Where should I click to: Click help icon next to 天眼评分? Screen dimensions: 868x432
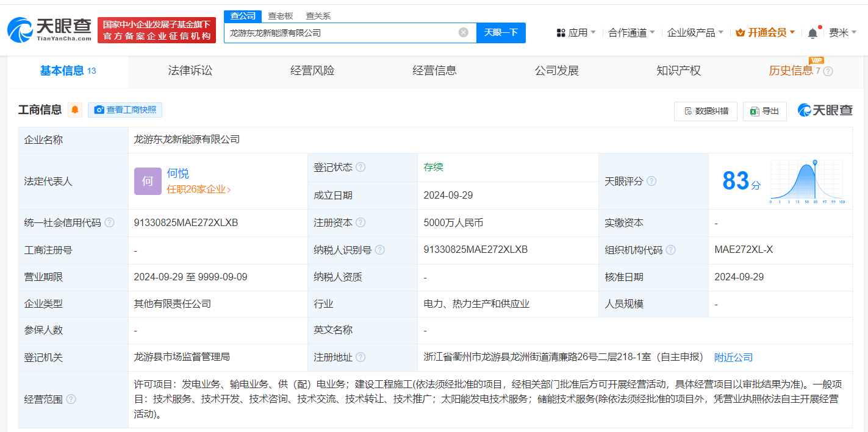tap(651, 181)
